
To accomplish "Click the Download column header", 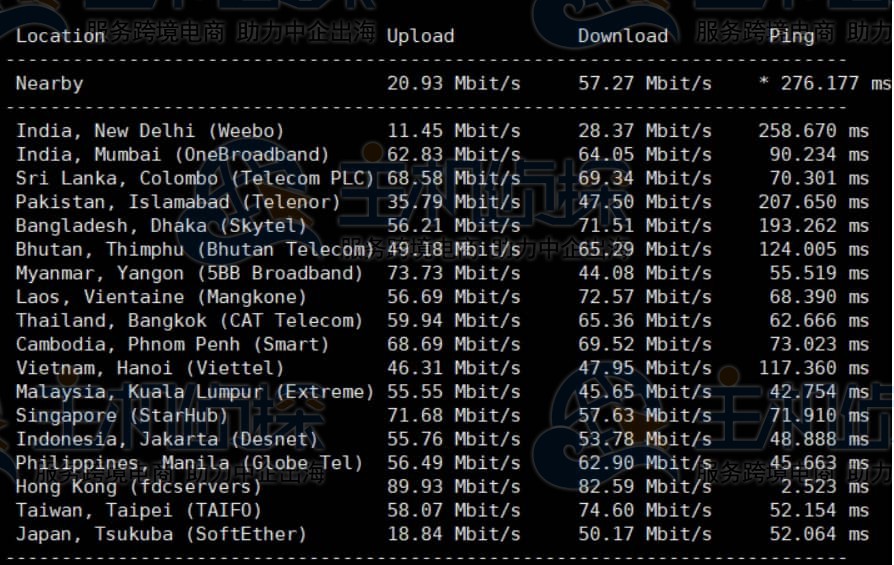I will point(622,36).
